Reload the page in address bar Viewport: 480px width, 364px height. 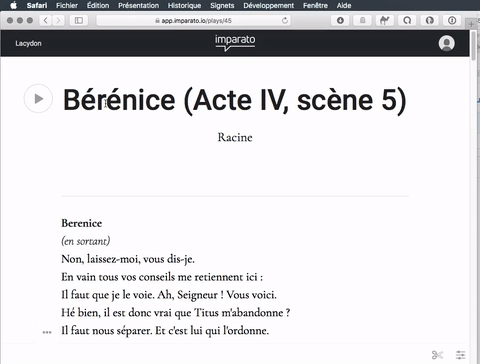(285, 21)
